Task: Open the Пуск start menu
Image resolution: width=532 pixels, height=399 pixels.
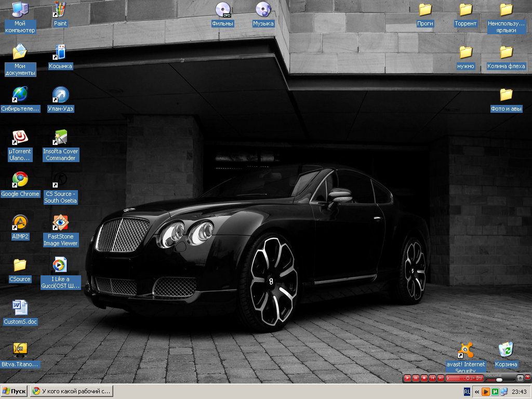Action: point(15,391)
